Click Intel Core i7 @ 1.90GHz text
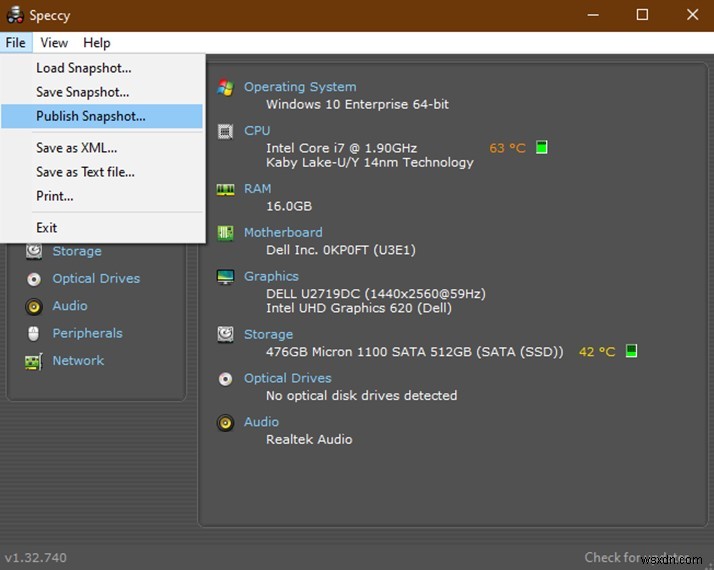 point(342,148)
